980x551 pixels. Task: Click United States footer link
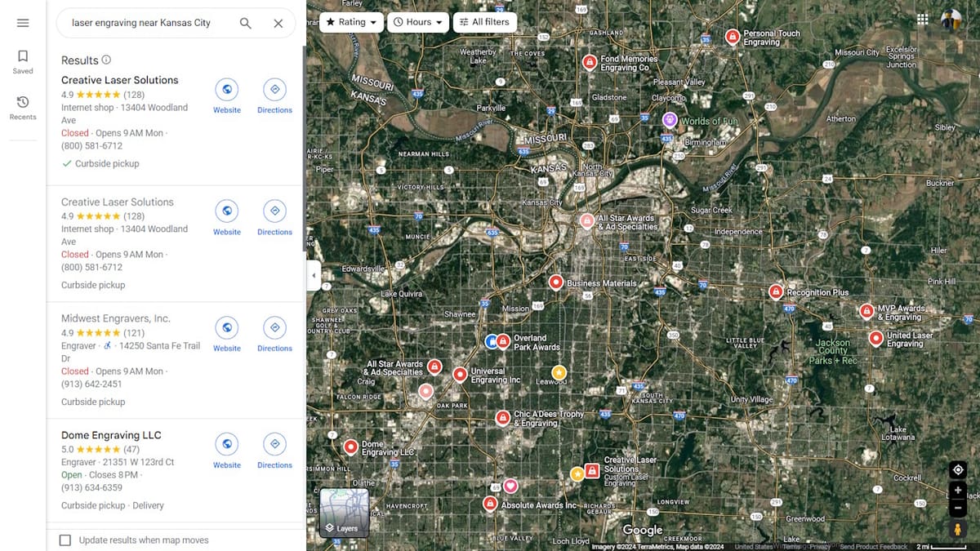click(x=754, y=547)
